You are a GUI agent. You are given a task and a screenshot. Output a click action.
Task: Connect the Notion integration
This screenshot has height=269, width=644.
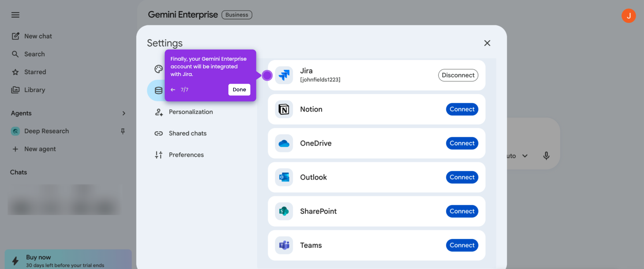(x=462, y=109)
